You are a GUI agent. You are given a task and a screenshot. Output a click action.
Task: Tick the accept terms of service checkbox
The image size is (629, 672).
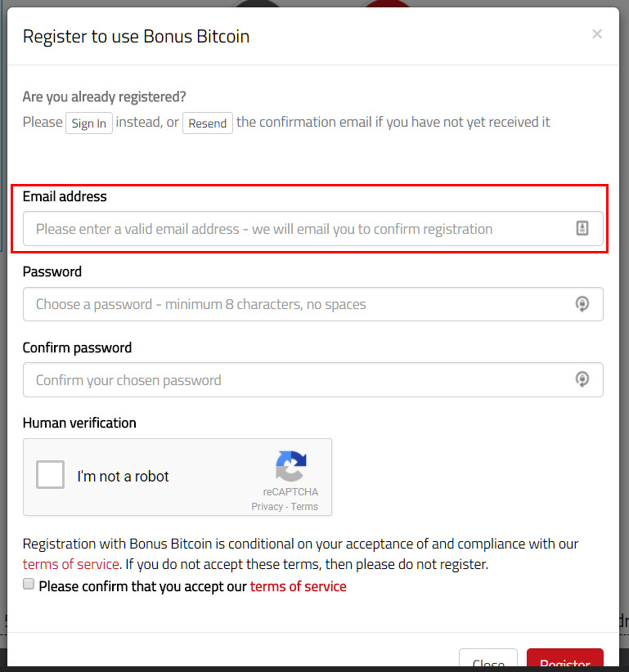click(x=29, y=585)
